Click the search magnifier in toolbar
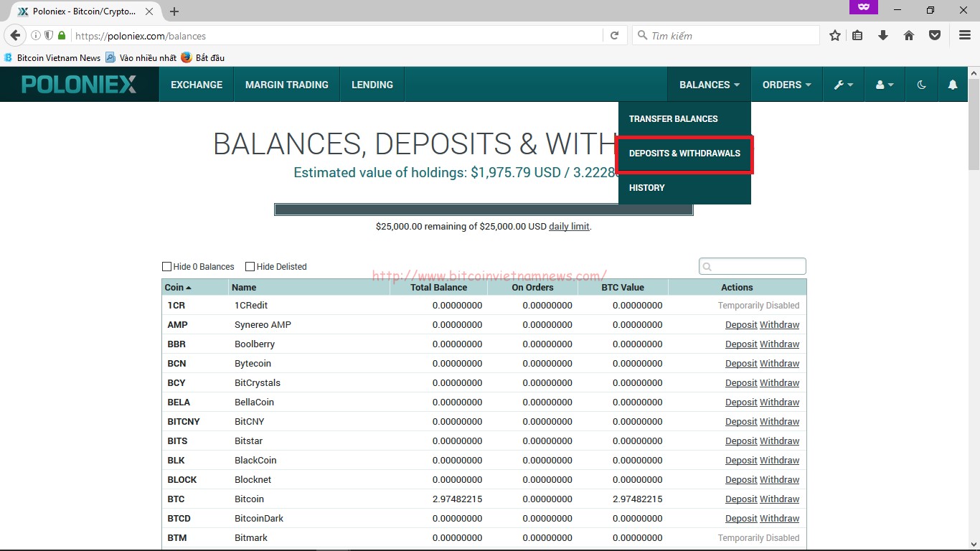 641,35
